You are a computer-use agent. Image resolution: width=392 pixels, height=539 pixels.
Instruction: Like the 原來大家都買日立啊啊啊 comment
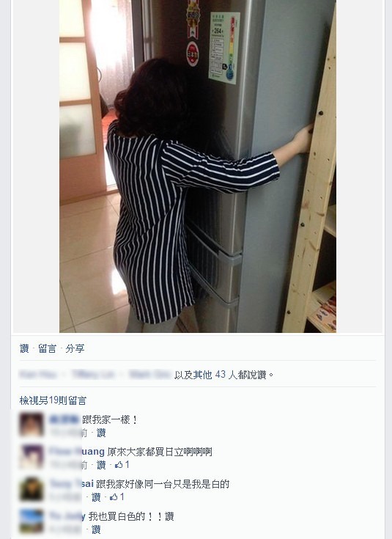(x=101, y=465)
